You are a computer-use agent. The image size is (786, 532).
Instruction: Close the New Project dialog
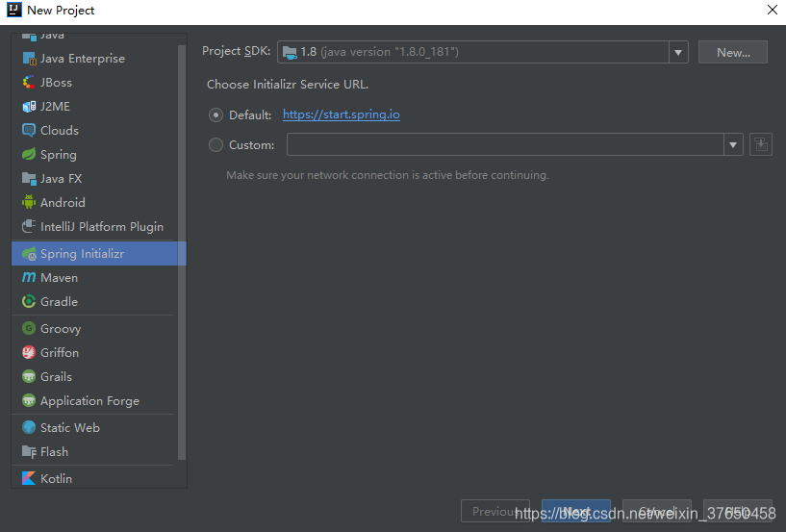tap(772, 10)
